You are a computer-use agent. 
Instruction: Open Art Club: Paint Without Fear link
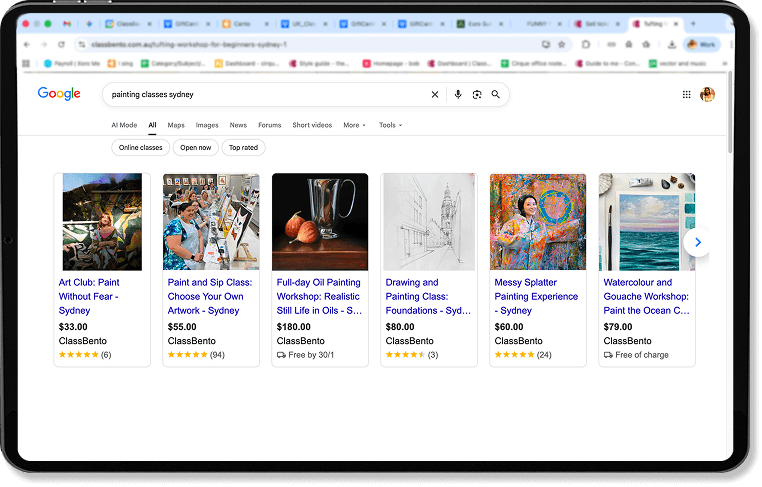89,296
